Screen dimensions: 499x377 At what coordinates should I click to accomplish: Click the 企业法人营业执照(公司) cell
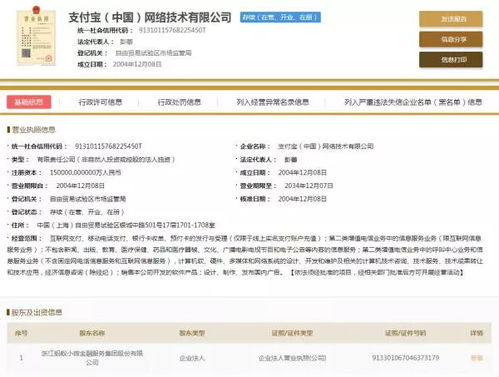[x=292, y=358]
